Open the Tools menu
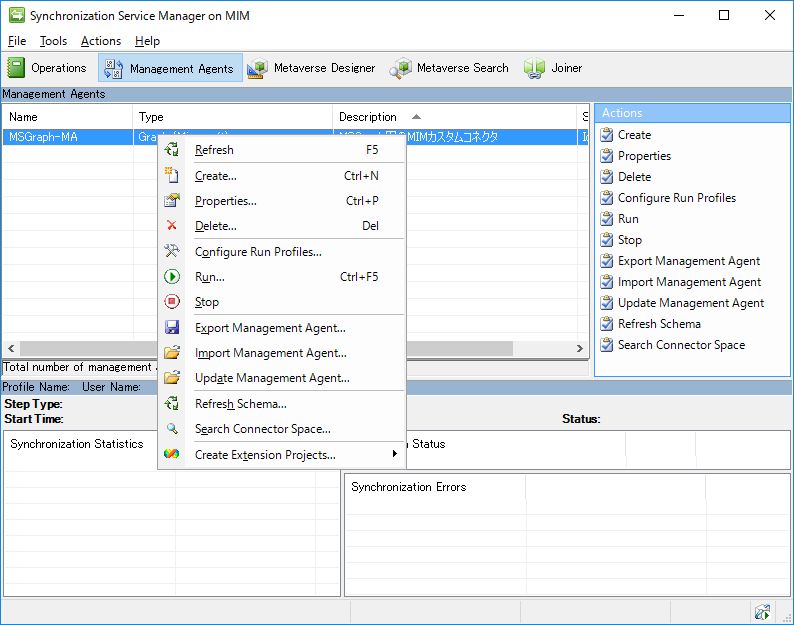 53,41
